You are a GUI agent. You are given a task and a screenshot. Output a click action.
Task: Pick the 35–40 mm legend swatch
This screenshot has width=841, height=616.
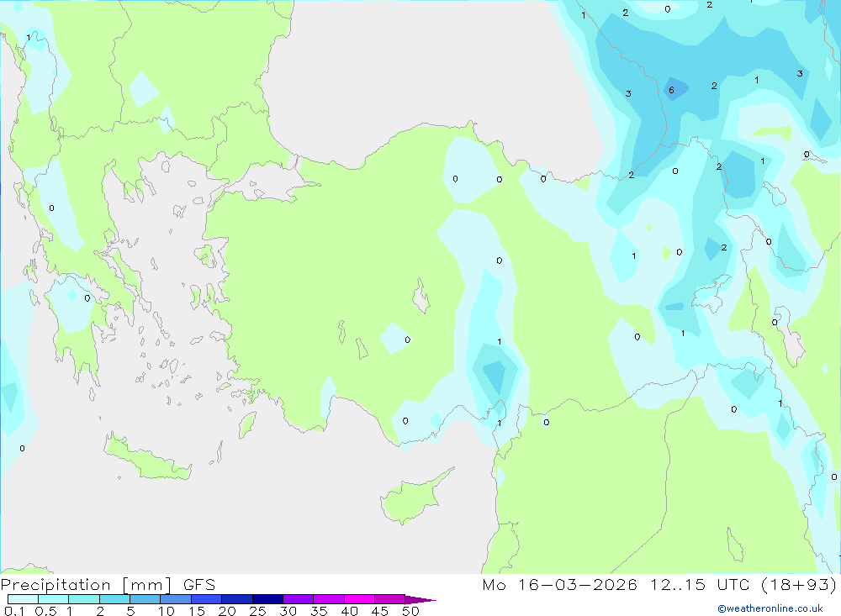tap(329, 599)
